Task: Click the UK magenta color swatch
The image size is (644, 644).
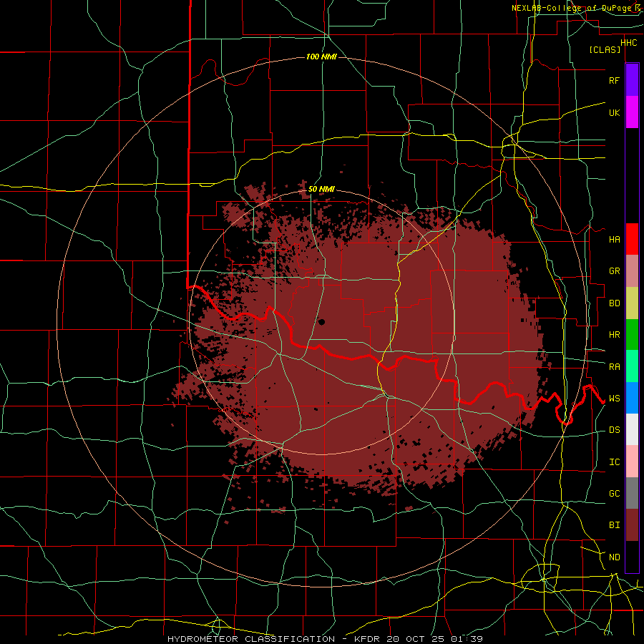Action: (x=632, y=112)
